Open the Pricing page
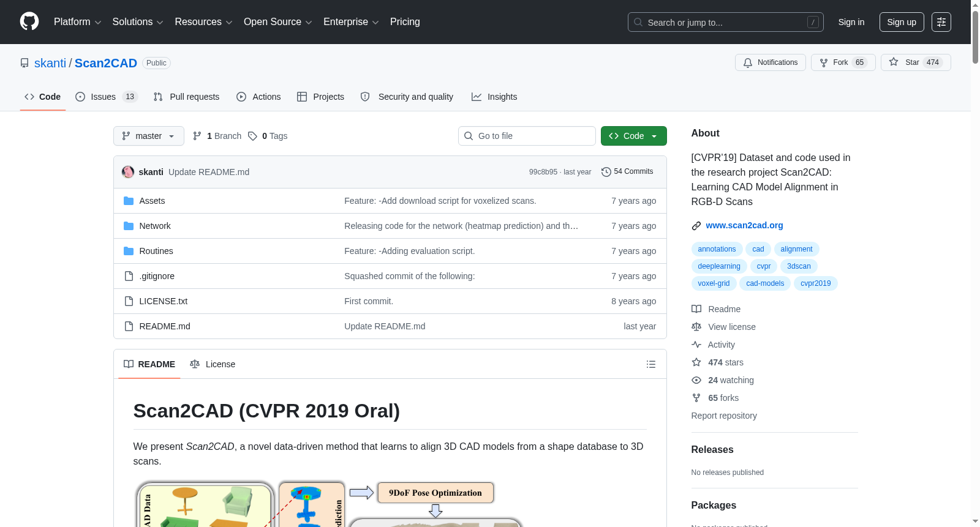The image size is (980, 527). click(405, 22)
